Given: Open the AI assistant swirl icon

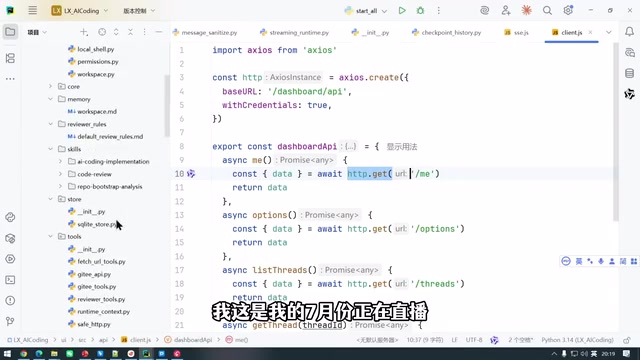Looking at the screenshot, I should 484,11.
